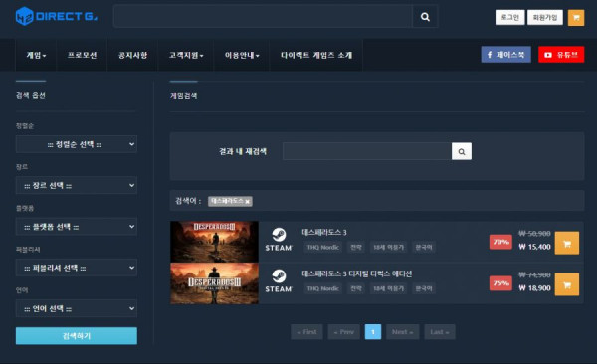Remove the 데스페라도스 search keyword tag
The height and width of the screenshot is (364, 597).
[247, 202]
